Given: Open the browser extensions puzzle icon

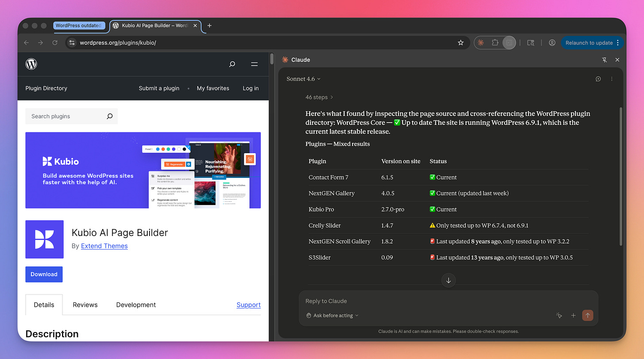Looking at the screenshot, I should pos(495,43).
